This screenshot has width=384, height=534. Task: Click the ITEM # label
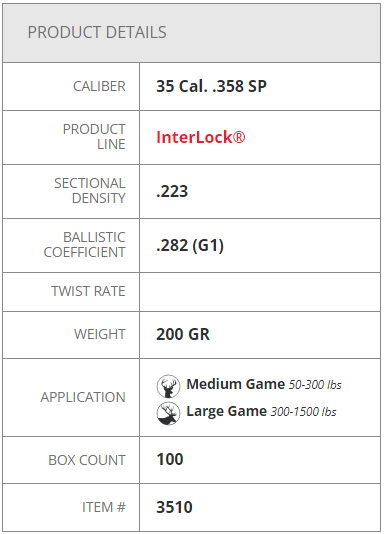[104, 507]
